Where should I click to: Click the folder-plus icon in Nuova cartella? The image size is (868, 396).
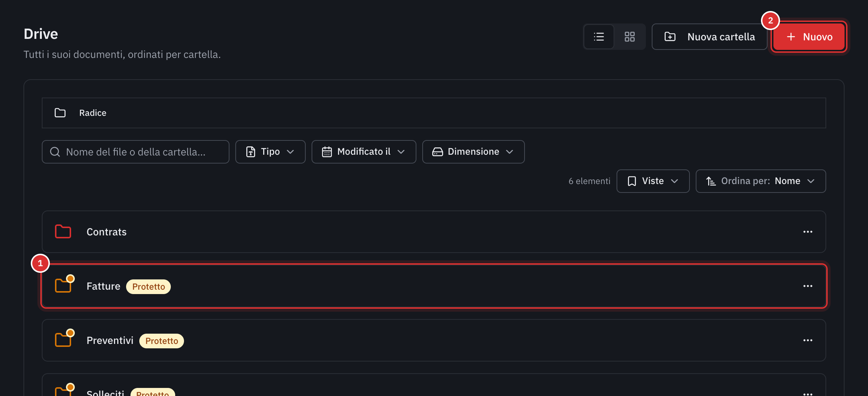(x=670, y=37)
